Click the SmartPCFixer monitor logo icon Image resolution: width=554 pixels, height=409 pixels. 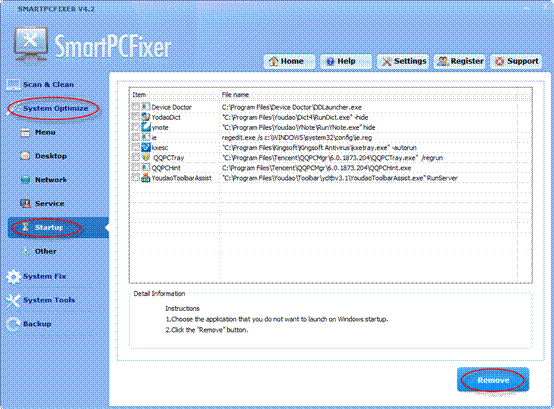click(x=30, y=45)
